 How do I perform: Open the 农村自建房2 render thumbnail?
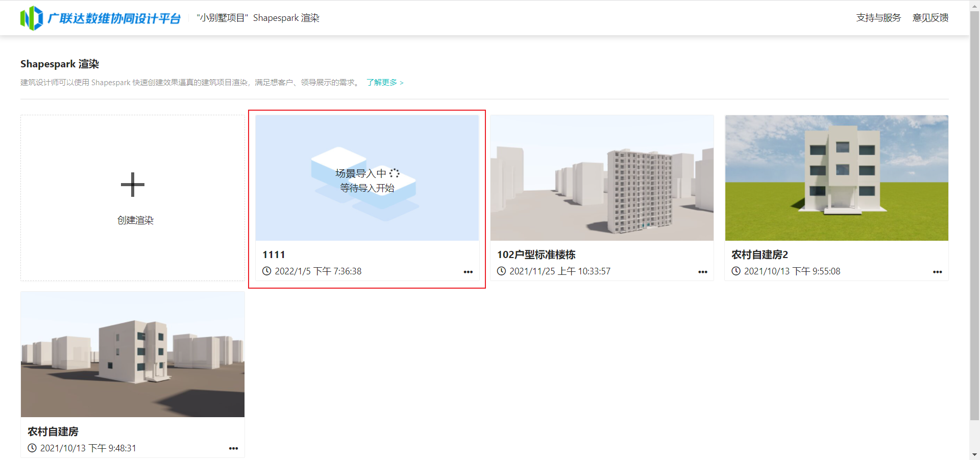click(x=837, y=178)
